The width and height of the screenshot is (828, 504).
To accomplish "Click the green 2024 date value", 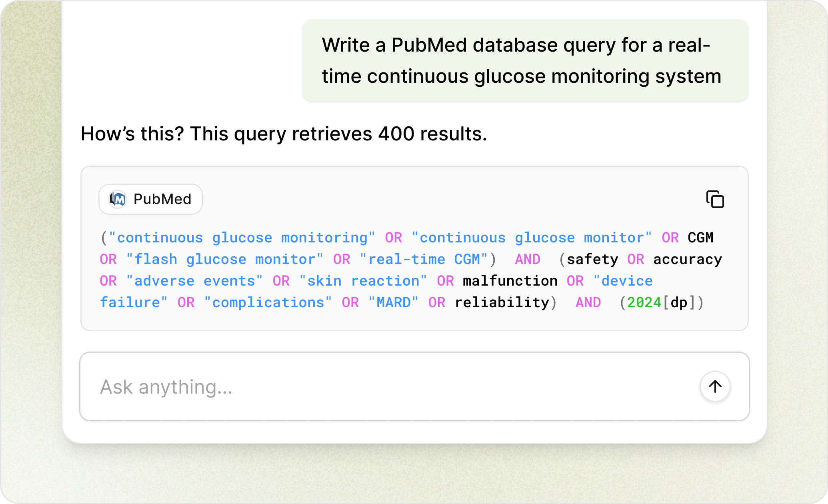I will tap(644, 303).
